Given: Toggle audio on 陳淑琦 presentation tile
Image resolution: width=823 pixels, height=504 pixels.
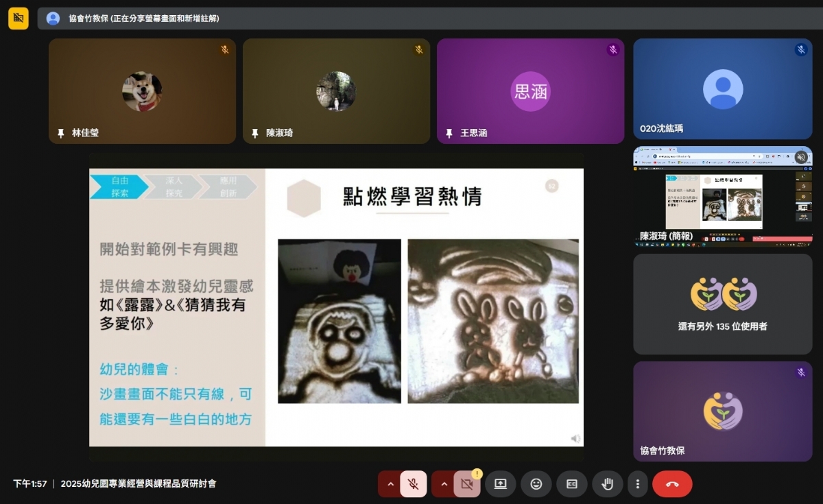Looking at the screenshot, I should point(800,157).
